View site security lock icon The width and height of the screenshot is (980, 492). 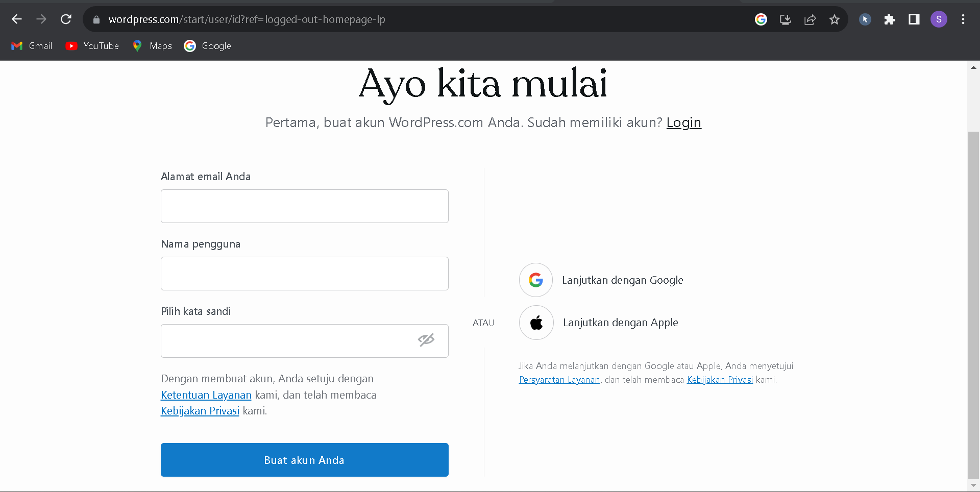96,19
